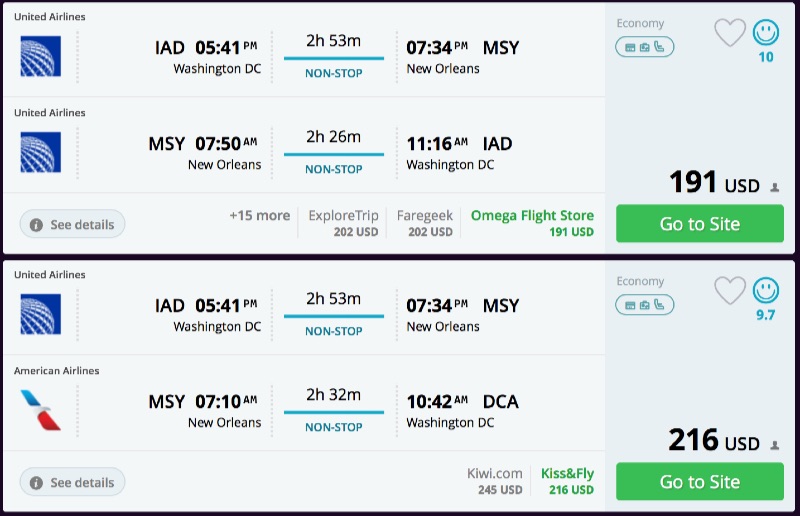The image size is (800, 516).
Task: Favorite the 191 USD flight with heart icon
Action: tap(730, 33)
